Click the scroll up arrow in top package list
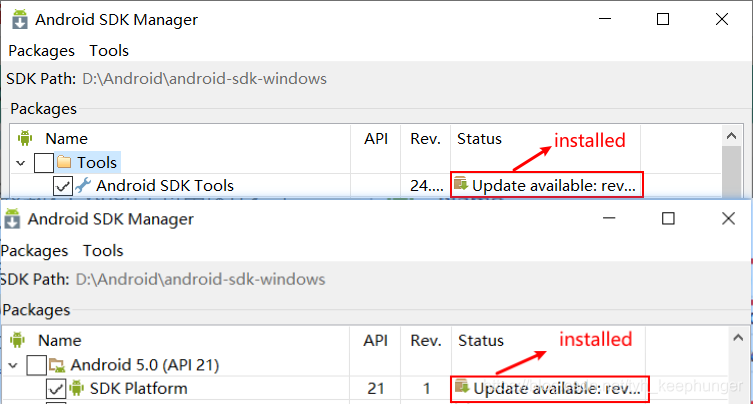The image size is (753, 404). [731, 136]
